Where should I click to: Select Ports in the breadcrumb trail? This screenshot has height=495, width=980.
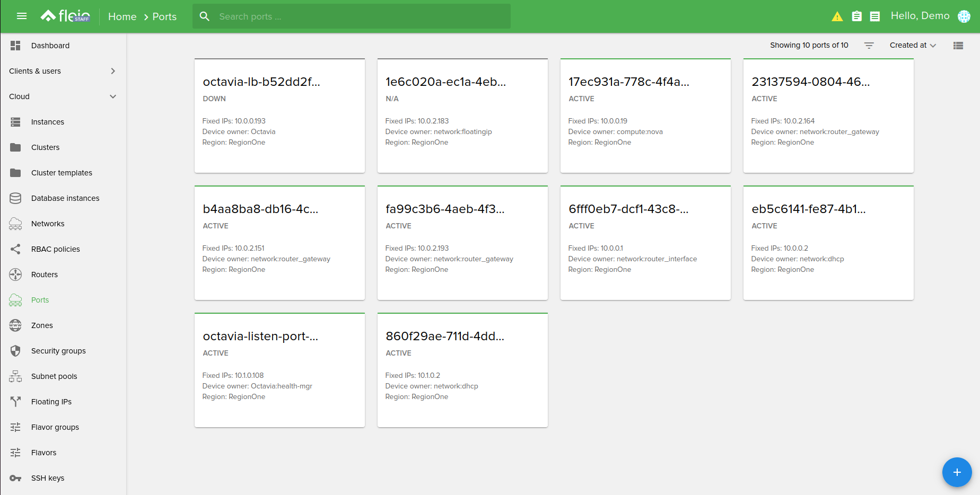[164, 16]
